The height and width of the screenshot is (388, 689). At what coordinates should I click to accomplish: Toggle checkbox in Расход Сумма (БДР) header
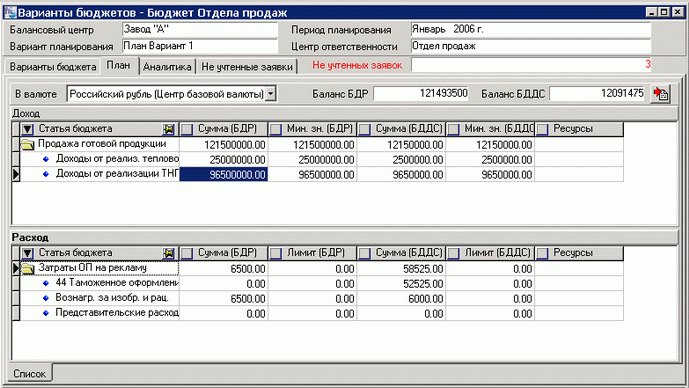187,253
